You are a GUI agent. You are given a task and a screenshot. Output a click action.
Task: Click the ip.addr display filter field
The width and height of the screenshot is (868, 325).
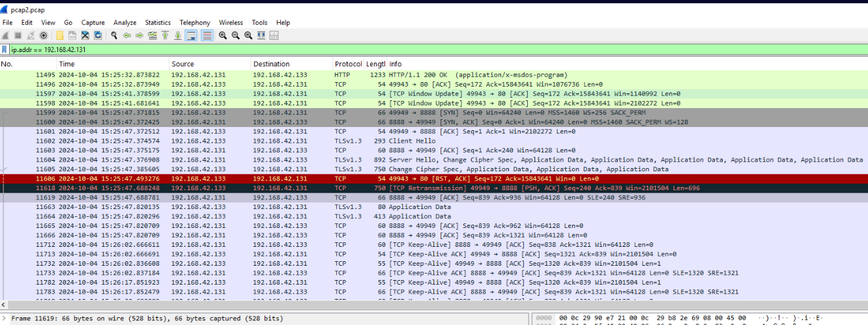tap(391, 49)
